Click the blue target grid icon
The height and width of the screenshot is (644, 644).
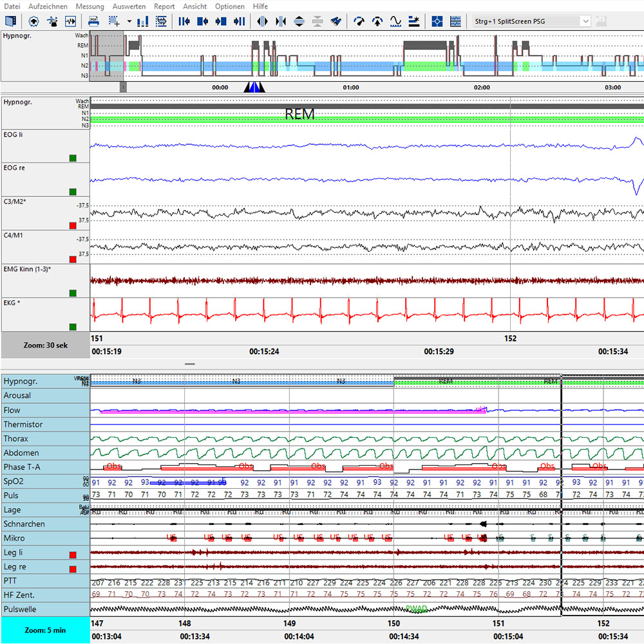[437, 21]
